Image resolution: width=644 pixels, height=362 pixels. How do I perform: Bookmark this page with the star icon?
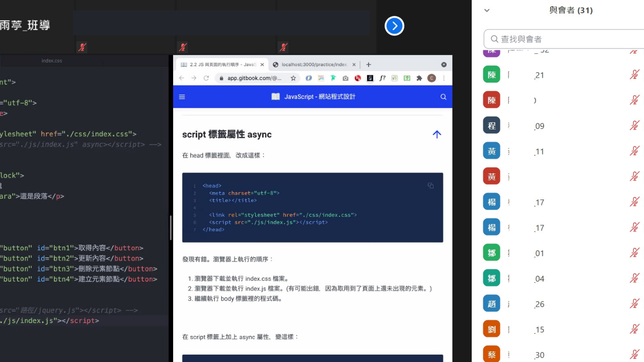pyautogui.click(x=293, y=78)
